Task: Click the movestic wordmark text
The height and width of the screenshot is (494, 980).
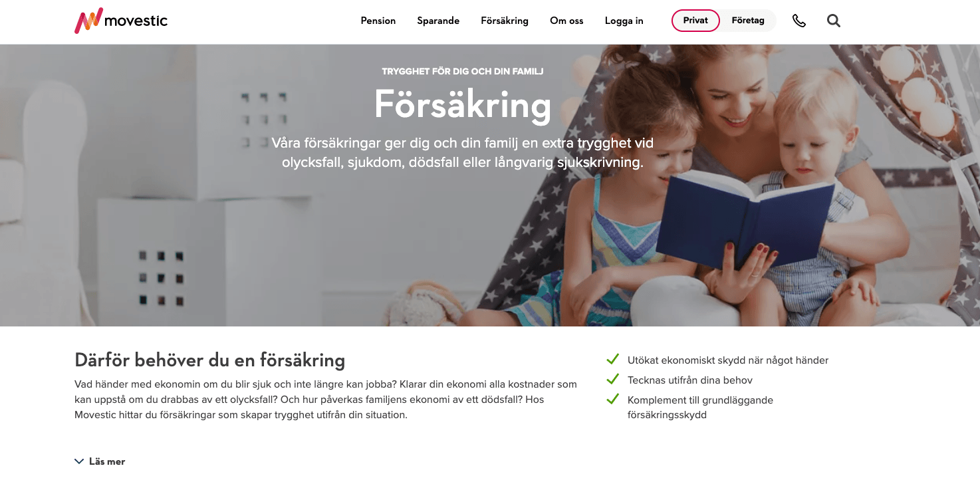Action: [x=136, y=22]
